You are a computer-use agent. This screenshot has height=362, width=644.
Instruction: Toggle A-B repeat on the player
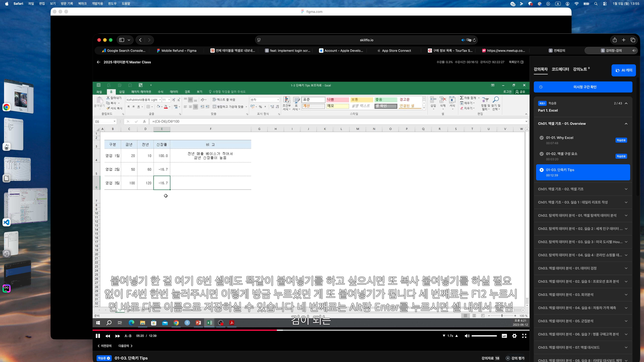[x=128, y=336]
